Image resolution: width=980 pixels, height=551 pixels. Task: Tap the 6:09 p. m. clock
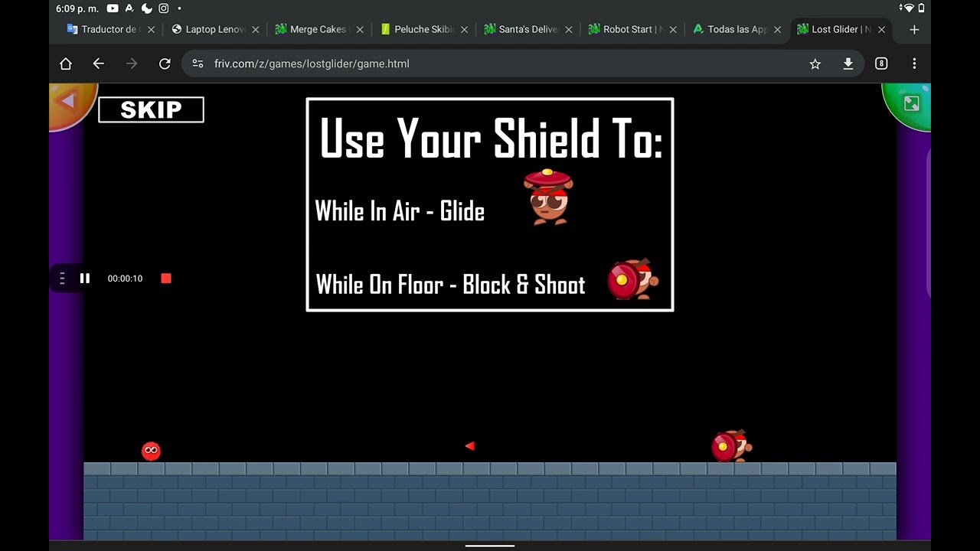coord(77,8)
